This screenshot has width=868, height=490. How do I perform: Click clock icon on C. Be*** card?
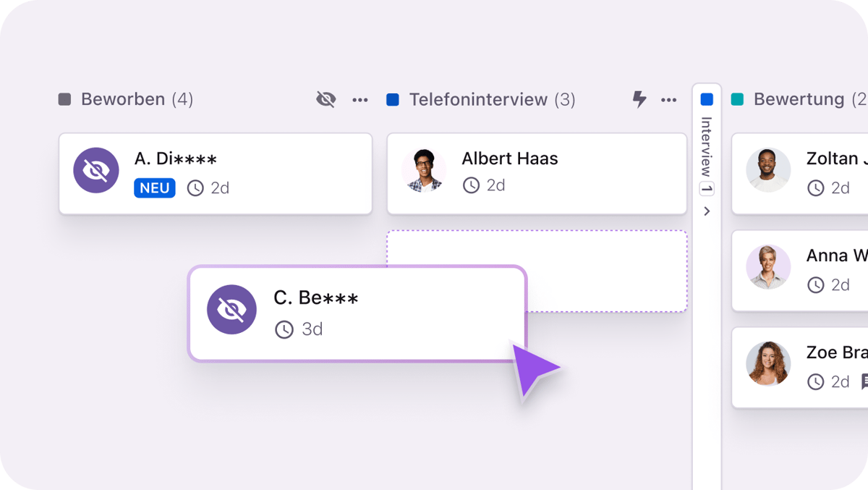pos(284,329)
